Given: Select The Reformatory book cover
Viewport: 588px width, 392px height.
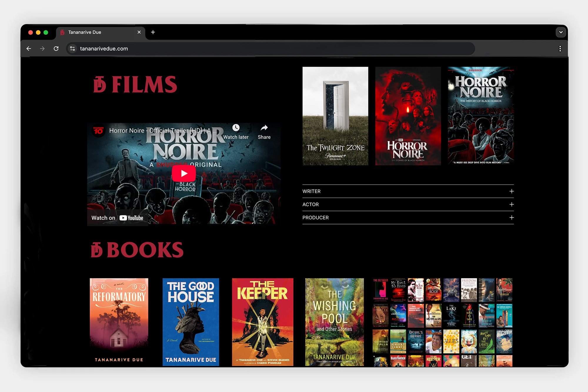Looking at the screenshot, I should 119,322.
